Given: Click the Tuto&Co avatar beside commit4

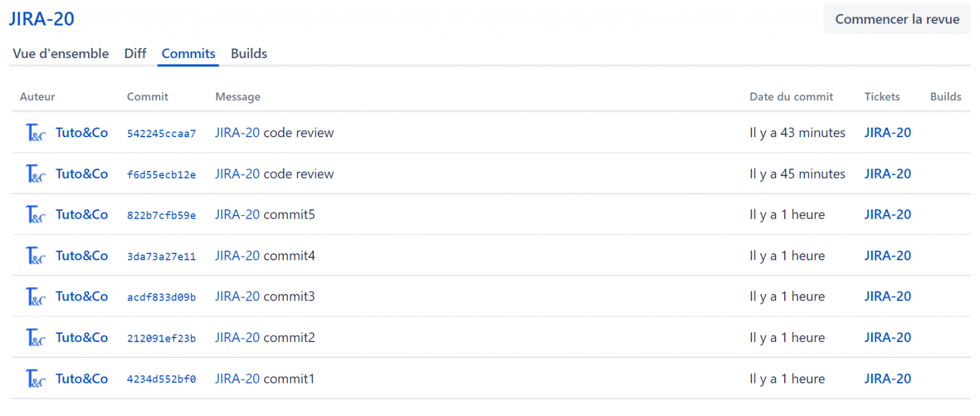Looking at the screenshot, I should (x=35, y=255).
